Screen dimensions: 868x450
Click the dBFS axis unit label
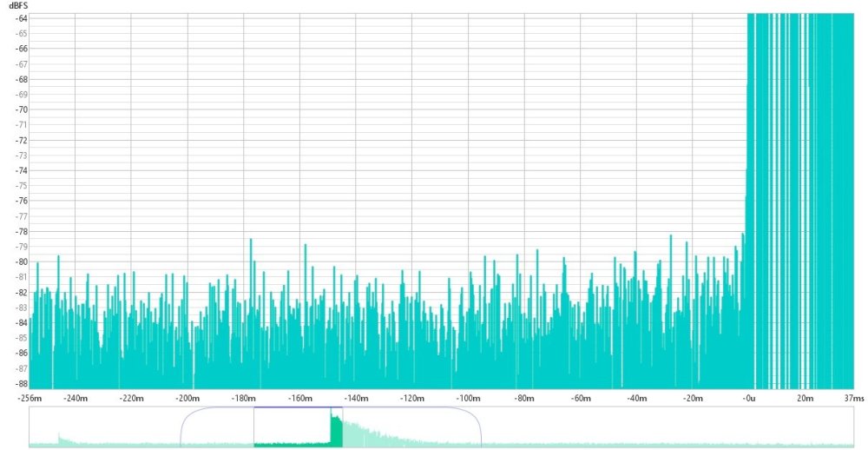[x=17, y=5]
